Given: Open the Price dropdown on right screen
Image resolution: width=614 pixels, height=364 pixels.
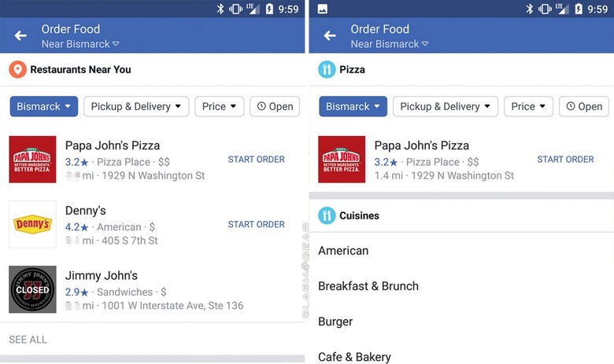Looking at the screenshot, I should [528, 106].
